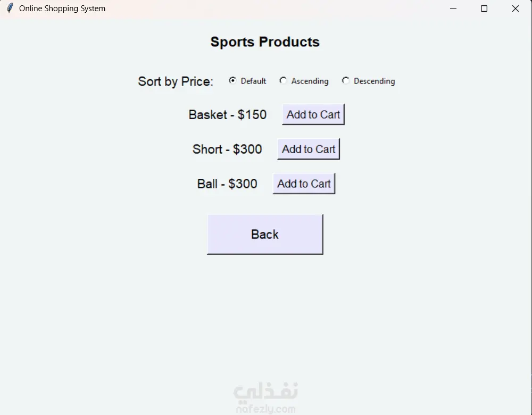
Task: Select the Default sort radio button
Action: point(232,80)
